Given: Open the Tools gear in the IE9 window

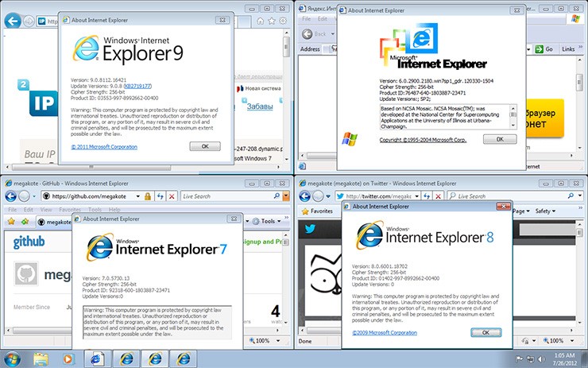Looking at the screenshot, I should 283,21.
